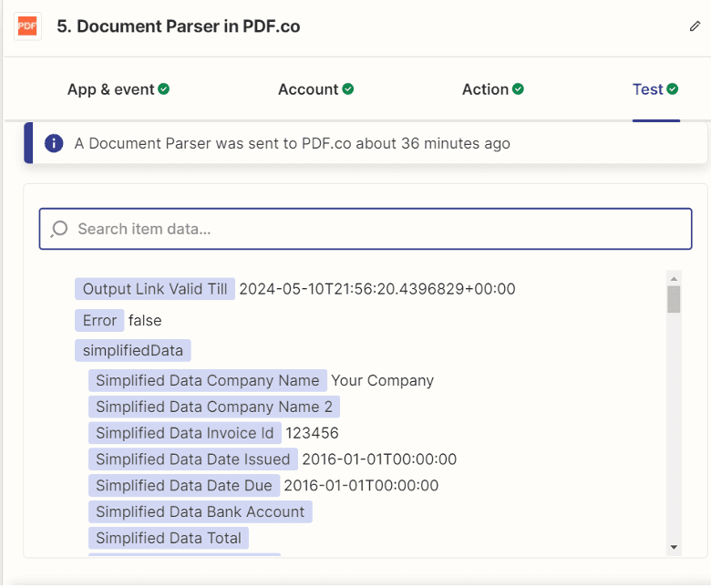Click green checkmark beside Test
The height and width of the screenshot is (588, 711).
pyautogui.click(x=673, y=88)
